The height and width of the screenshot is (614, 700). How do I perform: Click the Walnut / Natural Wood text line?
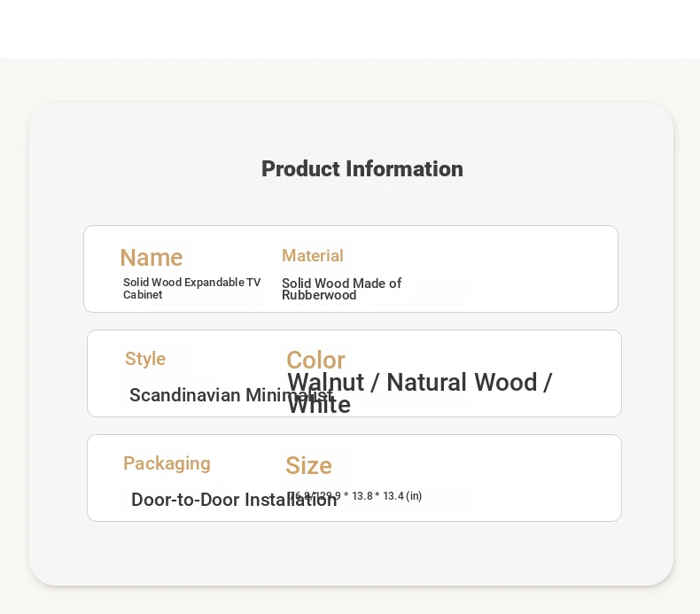(420, 383)
